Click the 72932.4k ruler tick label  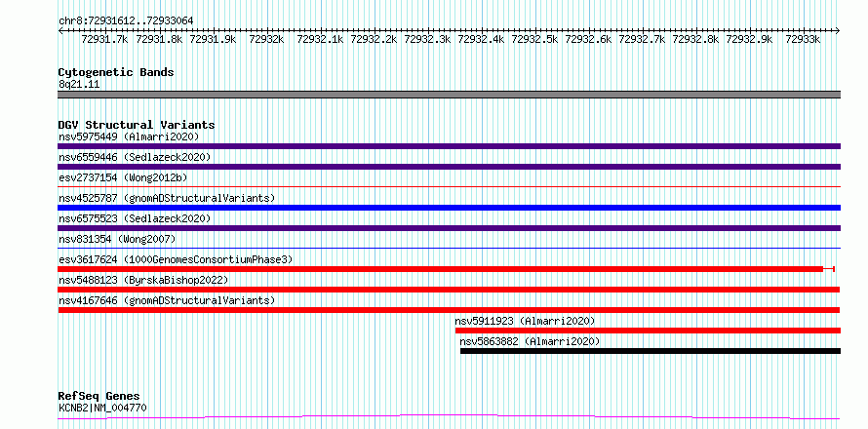click(481, 39)
